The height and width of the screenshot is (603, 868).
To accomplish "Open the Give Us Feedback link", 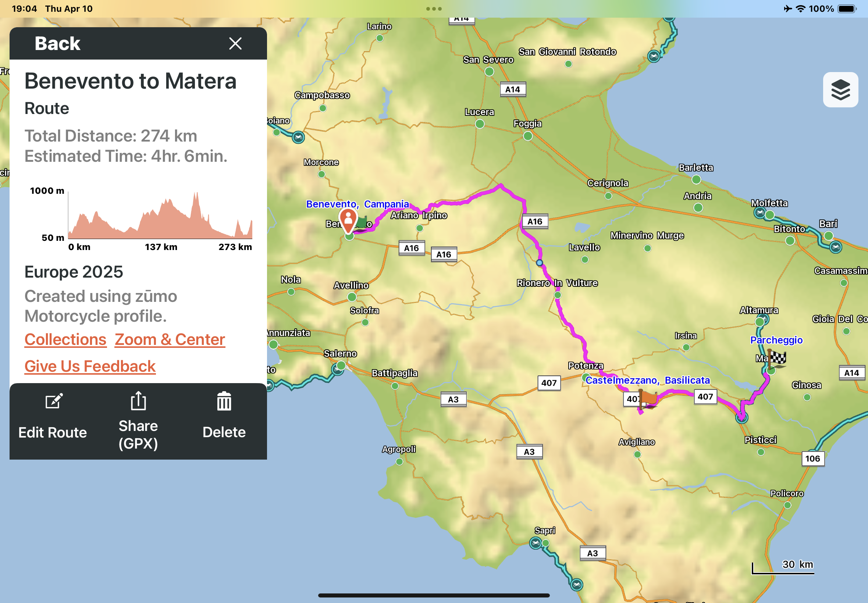I will 90,366.
